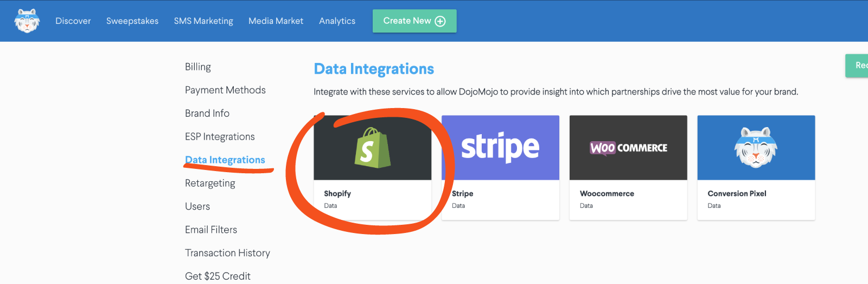Image resolution: width=868 pixels, height=284 pixels.
Task: Open Billing settings
Action: click(198, 67)
